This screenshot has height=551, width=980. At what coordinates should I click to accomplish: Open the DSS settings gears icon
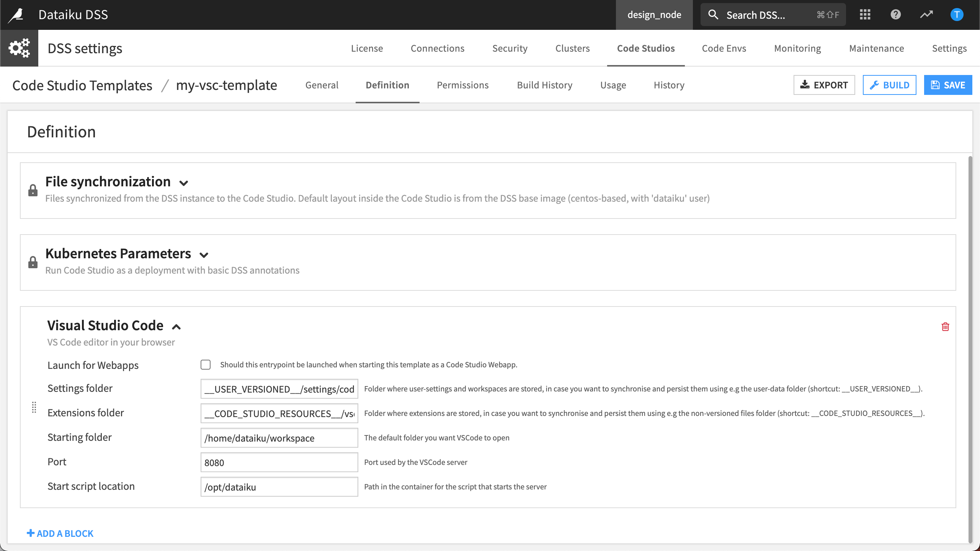coord(19,48)
